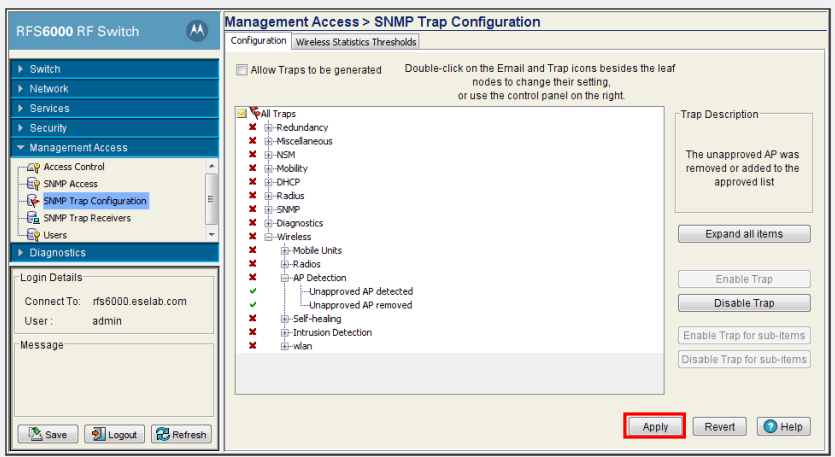Click the red X icon beside Self-healing
Viewport: 835px width, 457px height.
pos(253,318)
